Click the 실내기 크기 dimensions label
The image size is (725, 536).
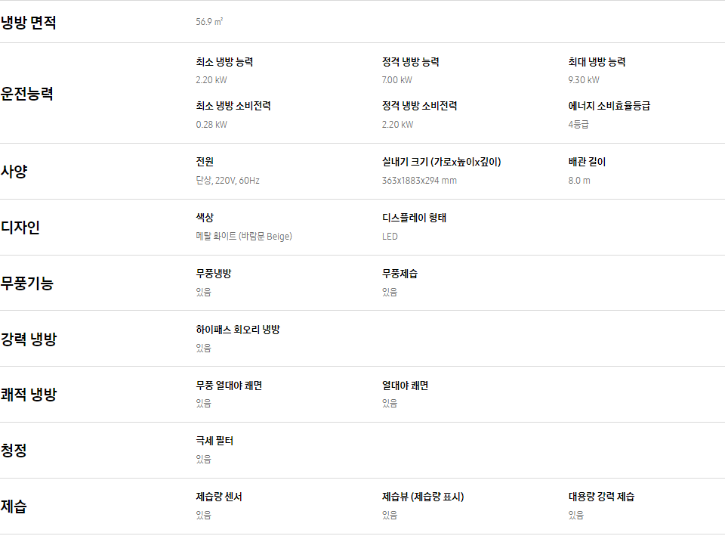(x=441, y=162)
